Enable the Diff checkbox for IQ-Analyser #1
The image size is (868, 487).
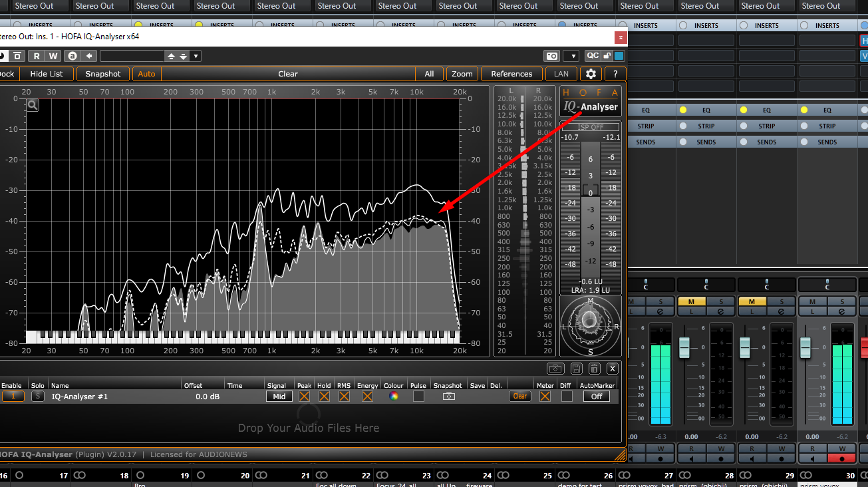567,397
